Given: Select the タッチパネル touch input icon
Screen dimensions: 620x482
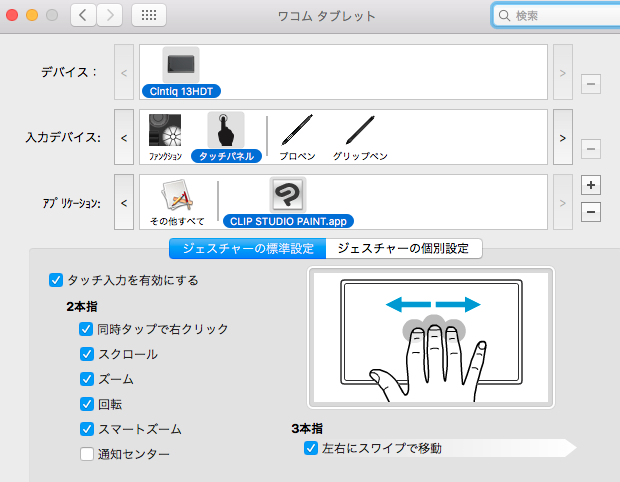Looking at the screenshot, I should (x=226, y=130).
